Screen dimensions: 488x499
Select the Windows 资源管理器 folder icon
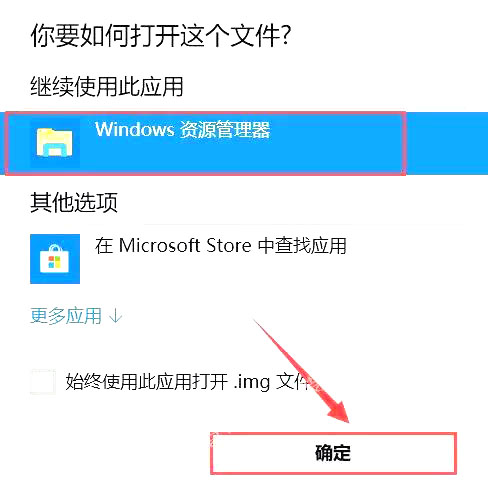coord(55,143)
